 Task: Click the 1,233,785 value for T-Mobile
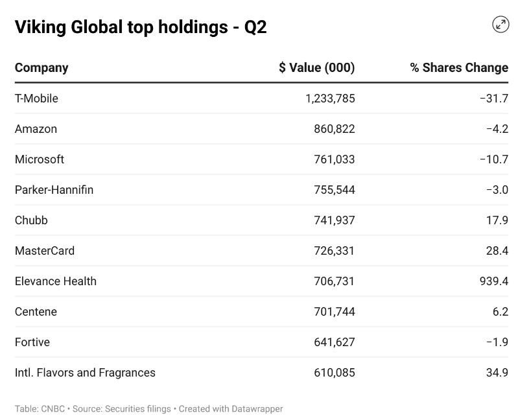click(330, 99)
